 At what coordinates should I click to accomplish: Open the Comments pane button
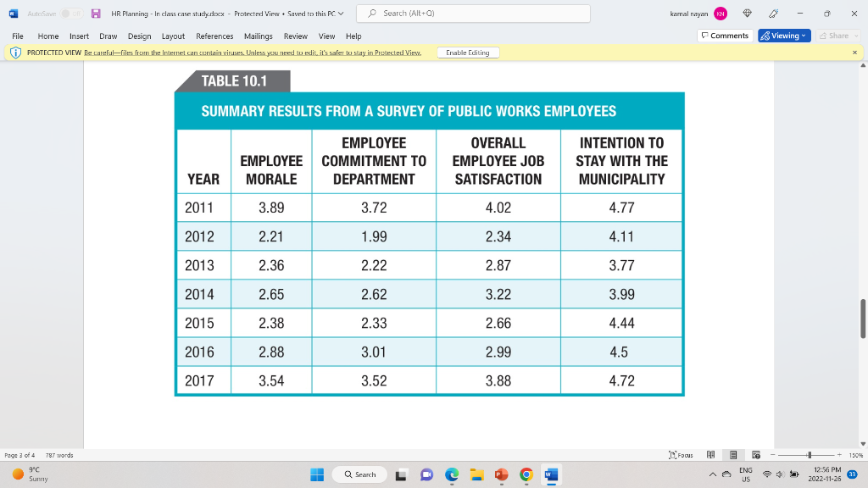[725, 36]
